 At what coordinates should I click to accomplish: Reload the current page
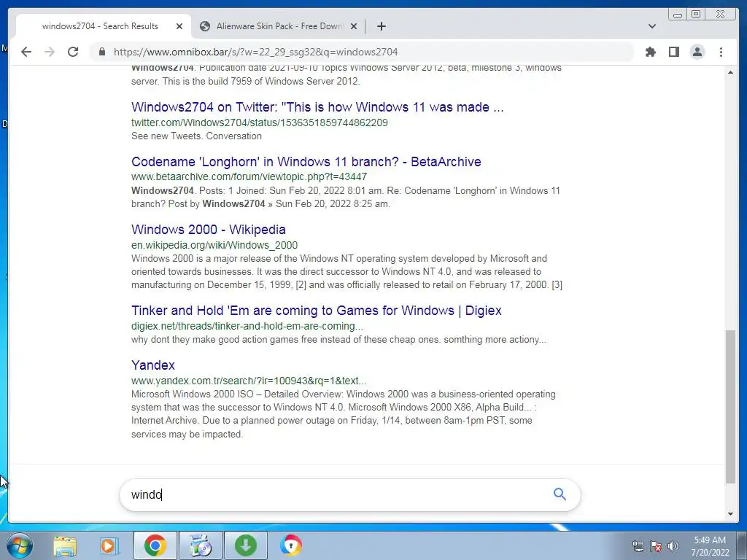click(73, 52)
